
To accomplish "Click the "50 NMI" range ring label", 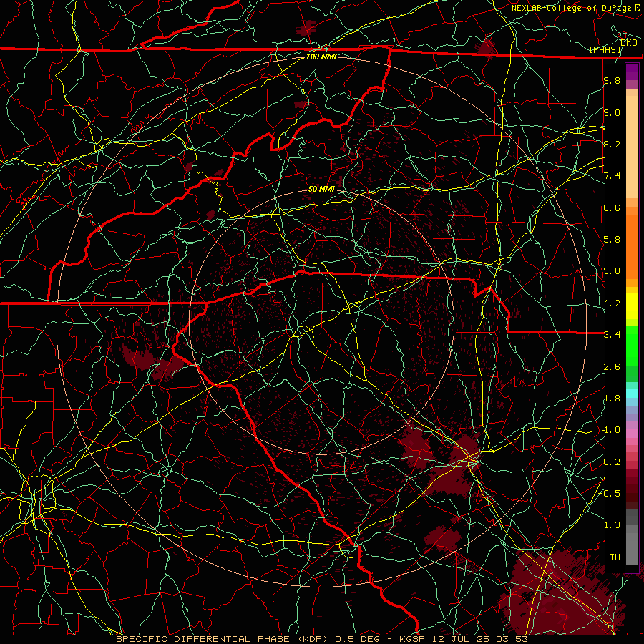I will tap(321, 189).
